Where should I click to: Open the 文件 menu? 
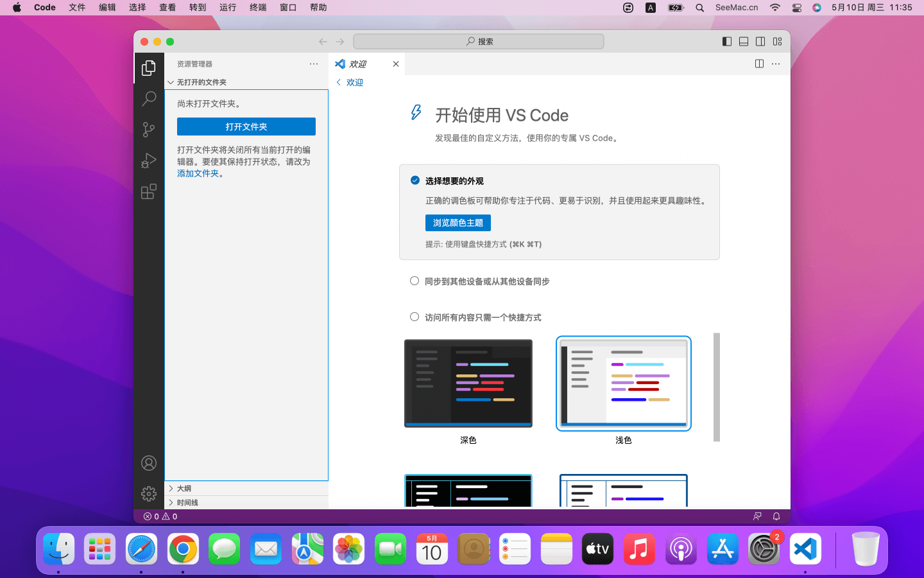pos(77,8)
